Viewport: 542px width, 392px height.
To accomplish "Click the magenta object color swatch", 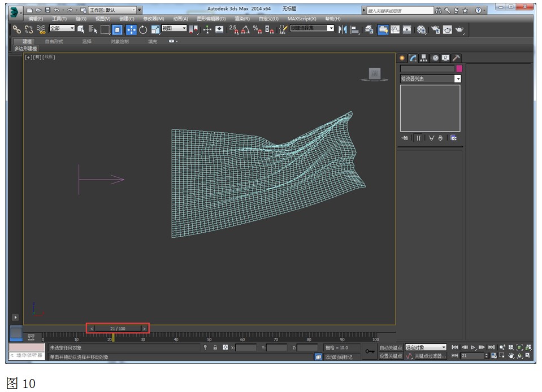I will [x=459, y=68].
